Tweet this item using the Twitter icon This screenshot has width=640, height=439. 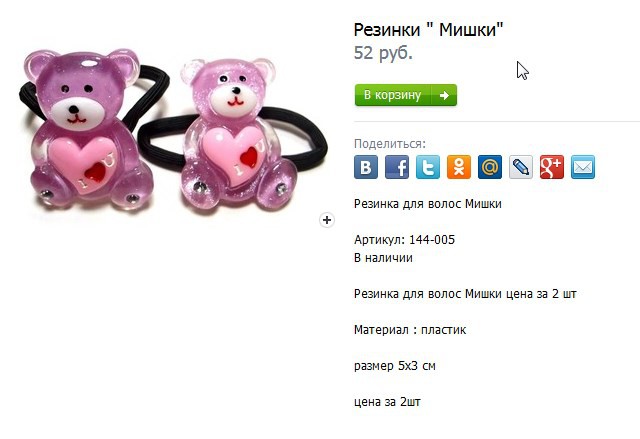click(x=428, y=167)
